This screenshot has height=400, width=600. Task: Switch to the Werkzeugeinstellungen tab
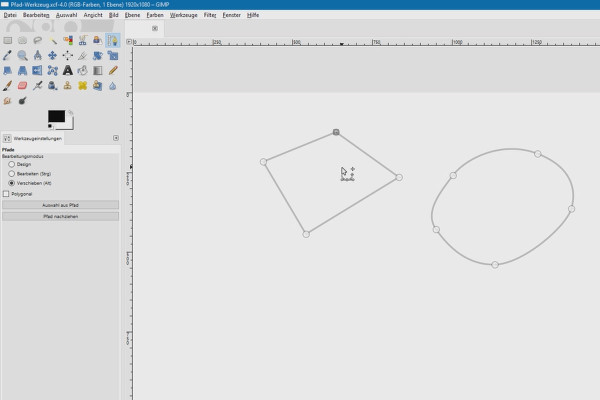point(33,139)
